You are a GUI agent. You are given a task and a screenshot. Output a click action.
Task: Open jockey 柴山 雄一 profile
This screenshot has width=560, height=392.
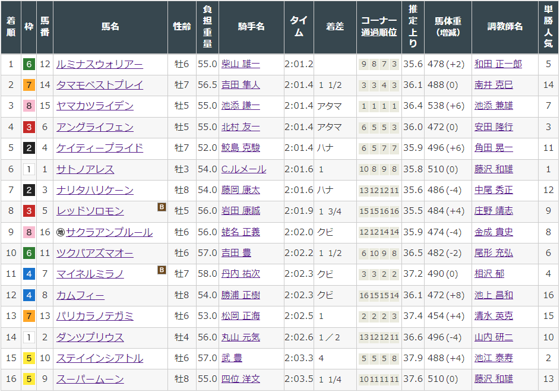click(241, 64)
